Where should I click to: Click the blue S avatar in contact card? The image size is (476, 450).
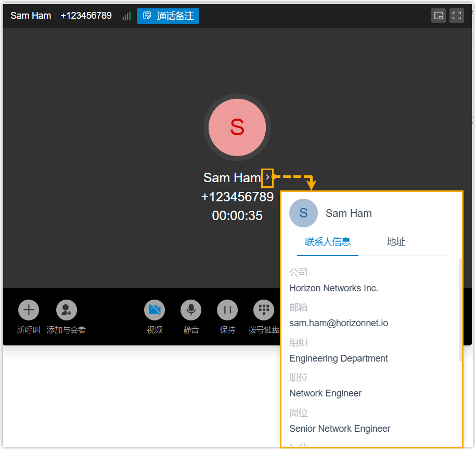[304, 213]
